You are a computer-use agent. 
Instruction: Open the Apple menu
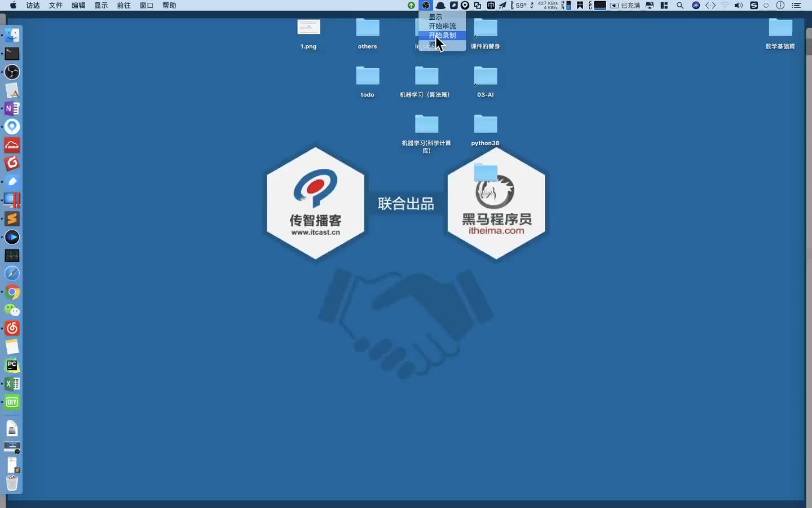13,5
